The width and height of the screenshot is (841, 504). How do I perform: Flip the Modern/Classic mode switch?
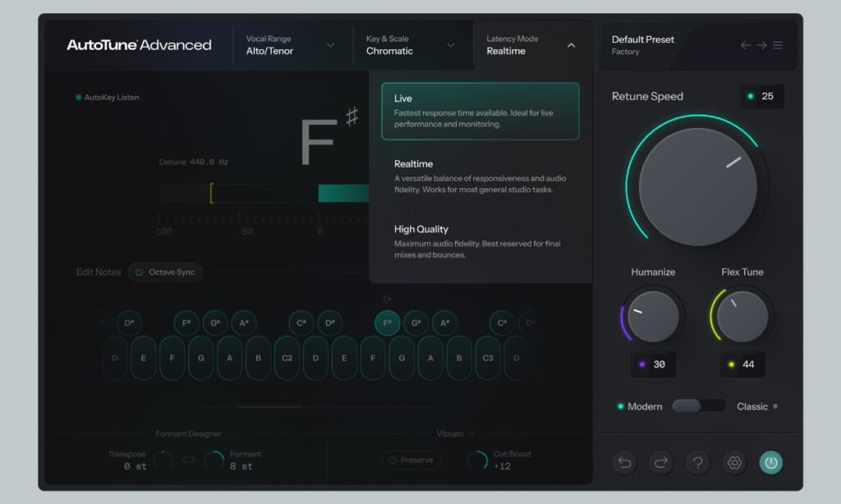699,405
